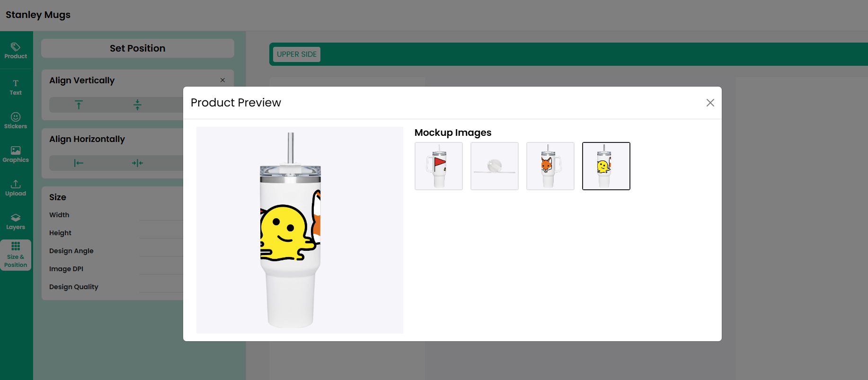This screenshot has width=868, height=380.
Task: Click the large mug preview image
Action: [x=300, y=230]
